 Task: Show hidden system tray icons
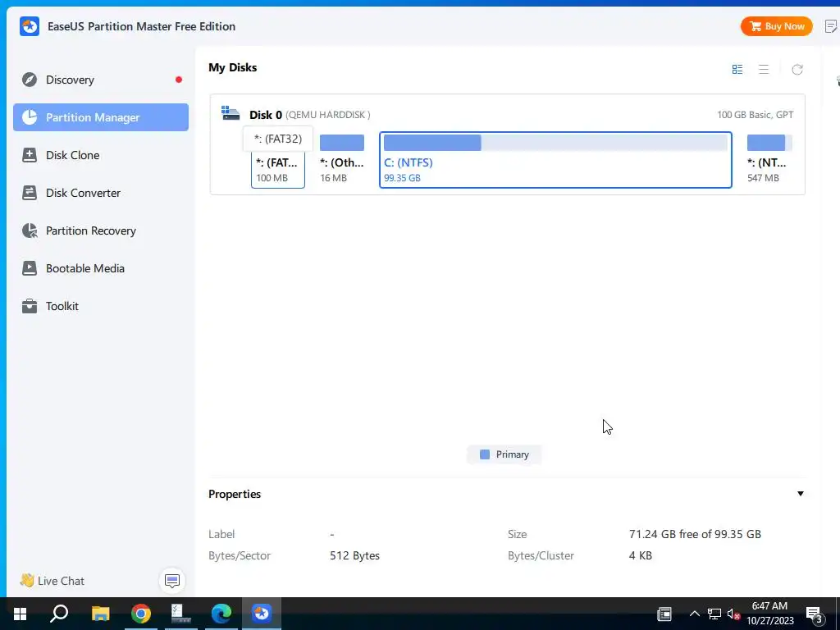(694, 614)
